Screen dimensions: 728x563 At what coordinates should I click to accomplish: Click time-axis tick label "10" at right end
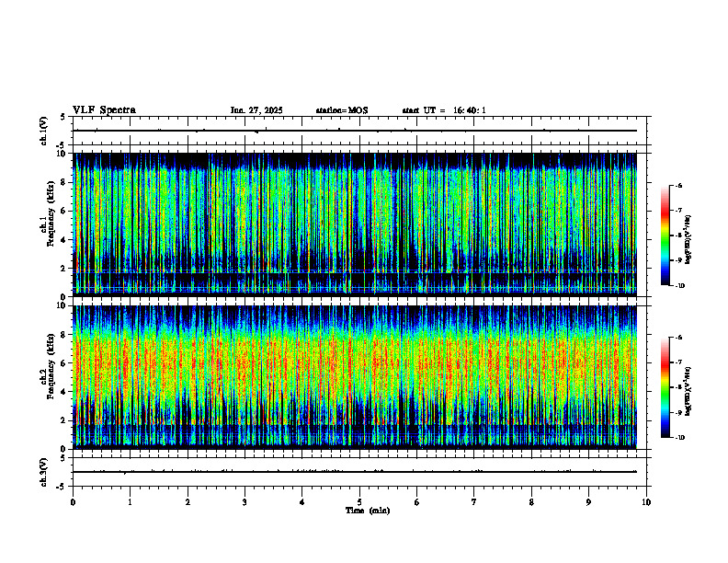[646, 502]
